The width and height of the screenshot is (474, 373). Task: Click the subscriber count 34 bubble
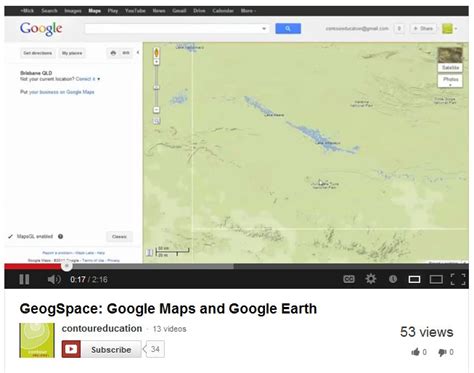154,349
